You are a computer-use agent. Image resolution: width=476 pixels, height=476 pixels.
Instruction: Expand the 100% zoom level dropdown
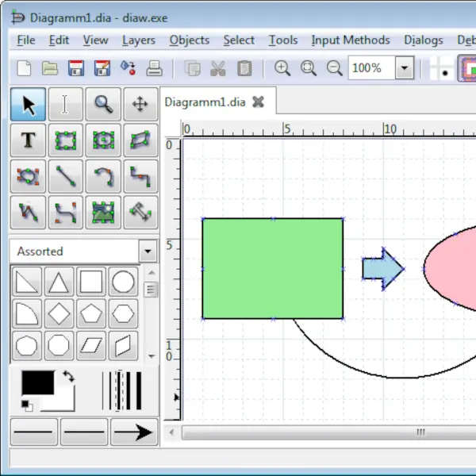[405, 68]
